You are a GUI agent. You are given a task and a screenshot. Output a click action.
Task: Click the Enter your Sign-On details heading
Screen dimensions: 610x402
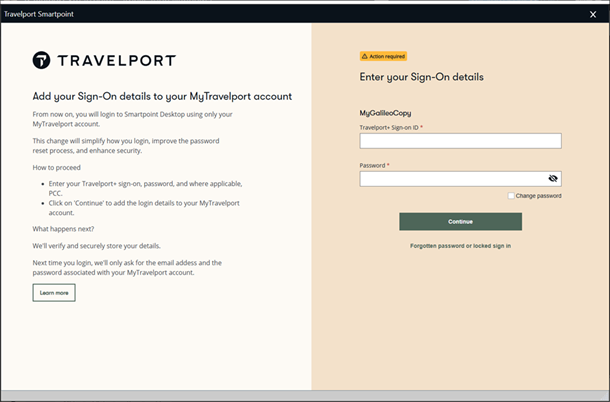point(421,77)
